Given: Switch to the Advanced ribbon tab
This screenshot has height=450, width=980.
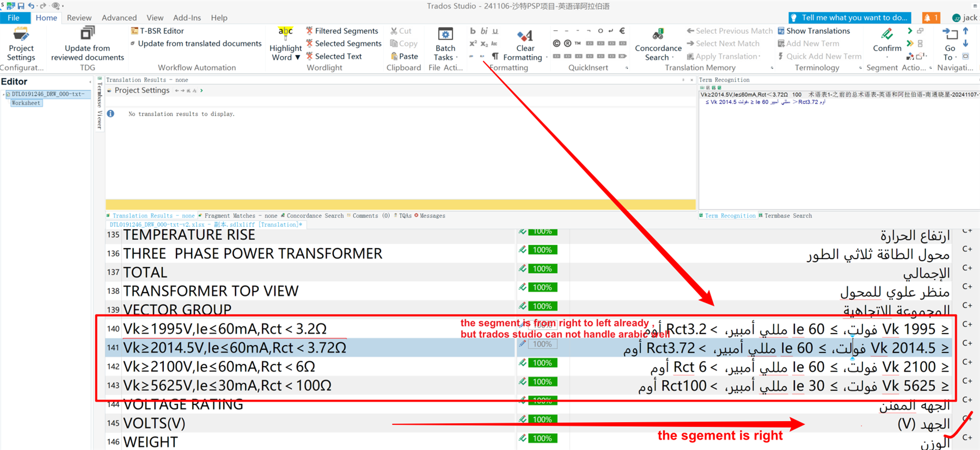Looking at the screenshot, I should click(119, 18).
